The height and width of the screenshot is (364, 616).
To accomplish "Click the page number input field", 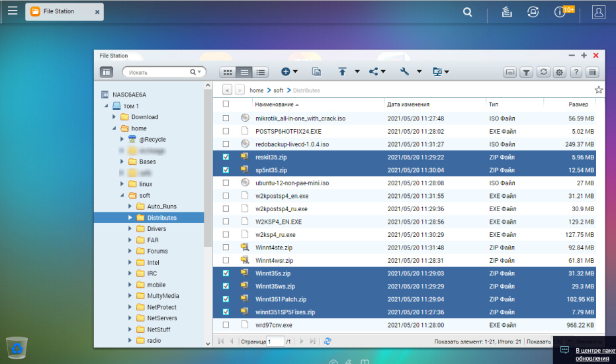I will click(275, 341).
